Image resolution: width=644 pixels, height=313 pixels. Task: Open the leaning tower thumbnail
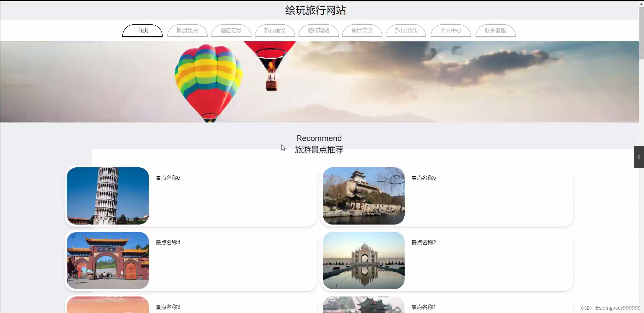[x=108, y=196]
